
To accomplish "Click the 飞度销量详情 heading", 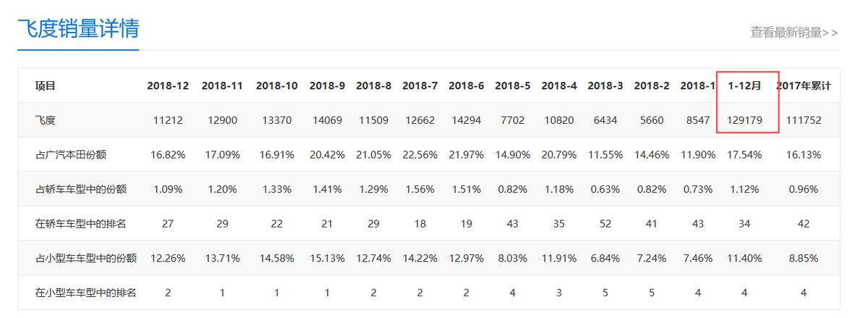I will tap(78, 28).
